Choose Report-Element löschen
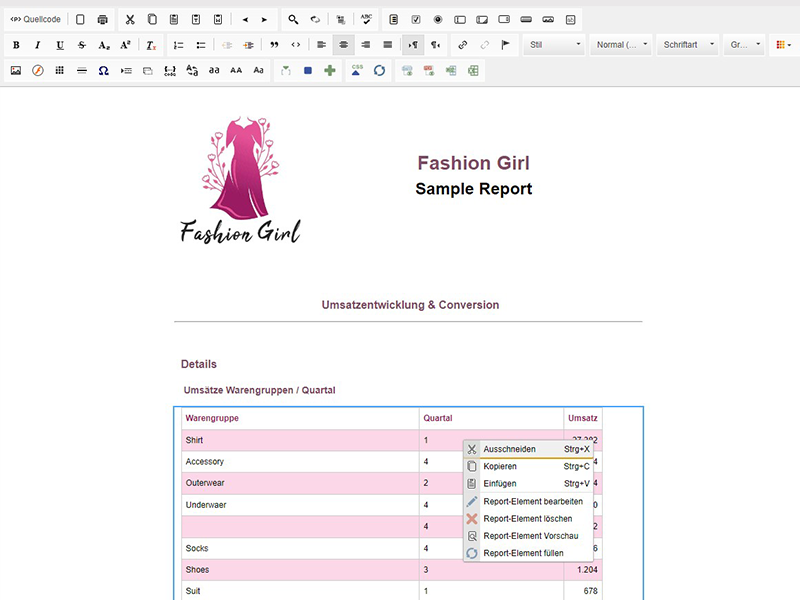The width and height of the screenshot is (800, 600). (528, 519)
